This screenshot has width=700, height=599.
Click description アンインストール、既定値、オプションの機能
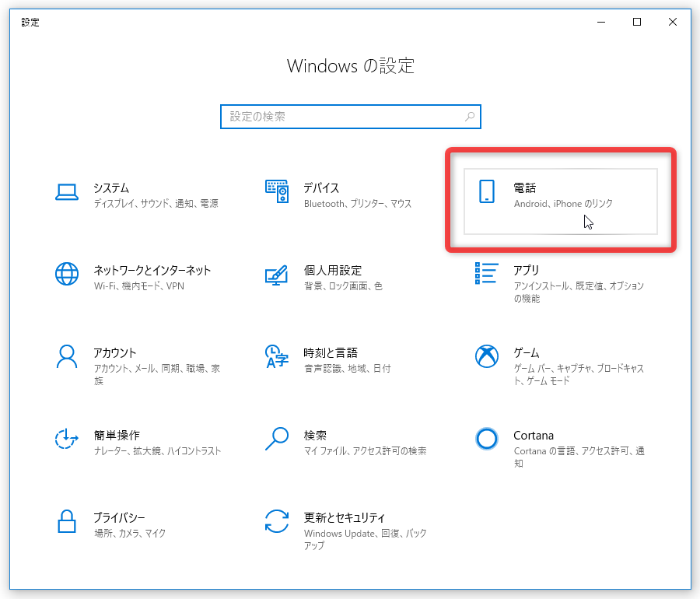tap(579, 292)
